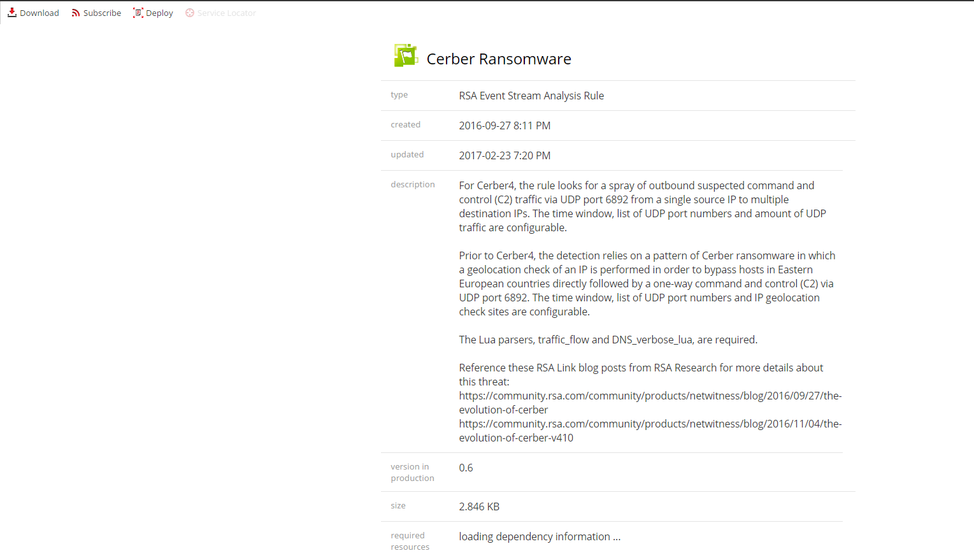Click the size value 2.846 KB

[479, 506]
